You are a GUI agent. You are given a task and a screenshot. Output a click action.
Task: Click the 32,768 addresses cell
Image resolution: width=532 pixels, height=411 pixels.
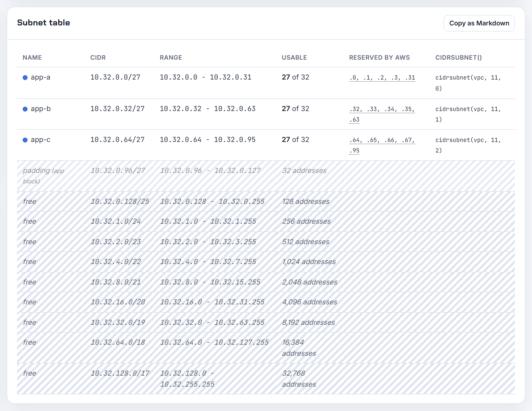(299, 379)
